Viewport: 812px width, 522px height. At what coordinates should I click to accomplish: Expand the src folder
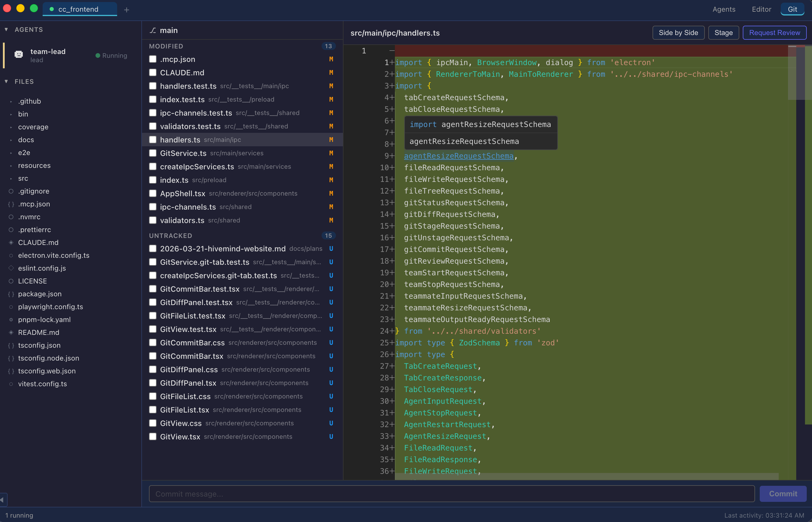(x=11, y=178)
